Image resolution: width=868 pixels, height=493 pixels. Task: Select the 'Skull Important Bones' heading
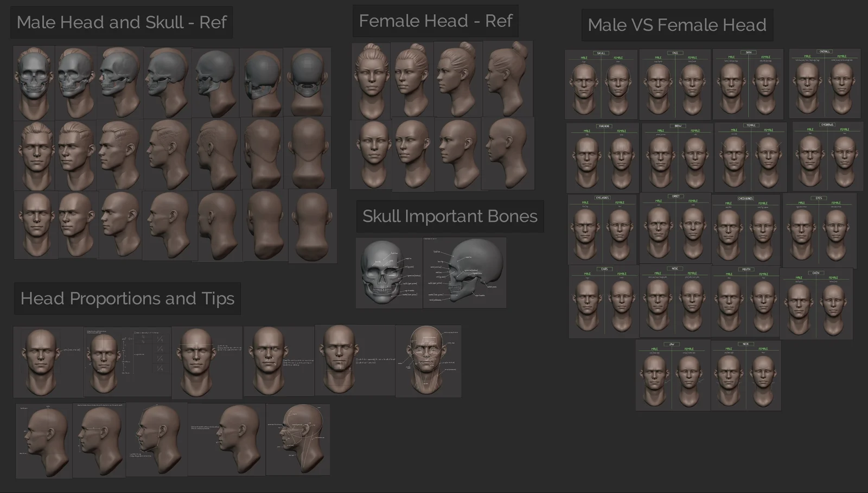[x=450, y=216]
